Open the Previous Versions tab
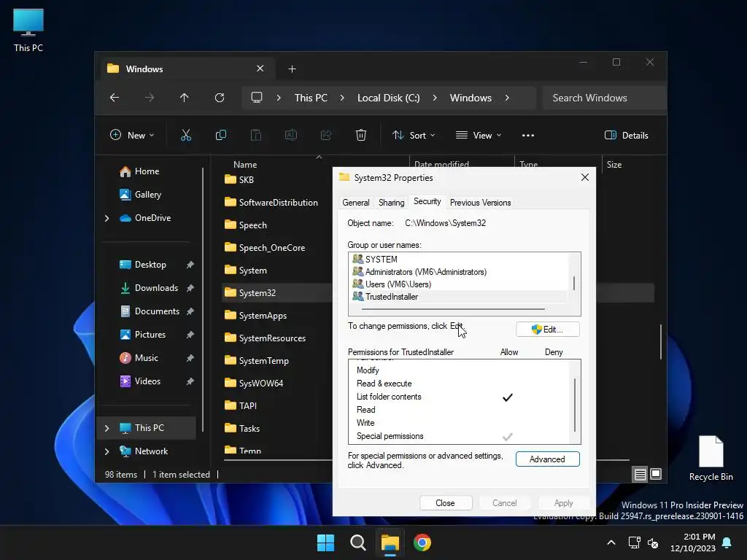 pyautogui.click(x=480, y=203)
